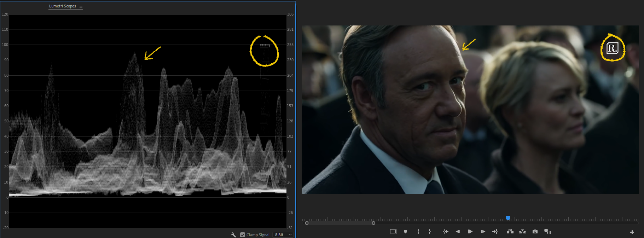Open the 8 Bit depth dropdown
This screenshot has width=644, height=238.
[284, 235]
